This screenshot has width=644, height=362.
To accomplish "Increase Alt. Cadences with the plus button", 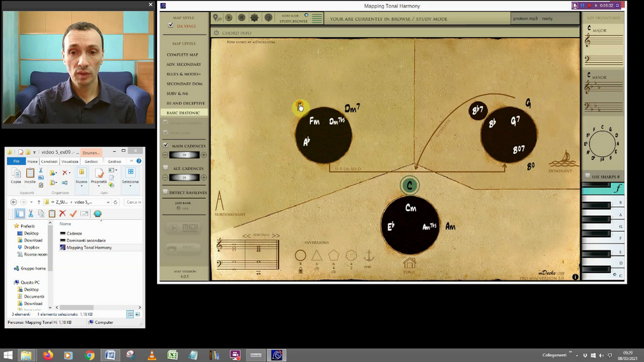I will point(204,177).
